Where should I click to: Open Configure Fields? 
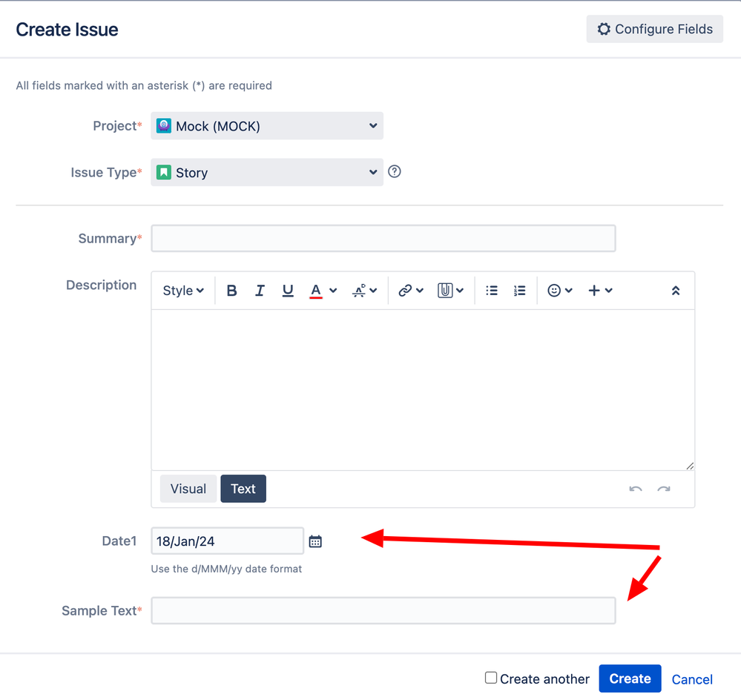point(654,29)
